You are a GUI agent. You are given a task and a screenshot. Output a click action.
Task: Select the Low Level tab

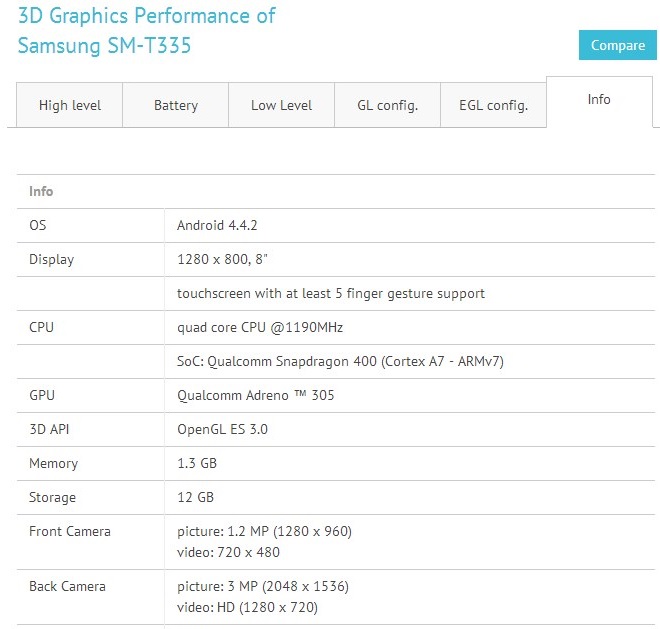pyautogui.click(x=281, y=105)
